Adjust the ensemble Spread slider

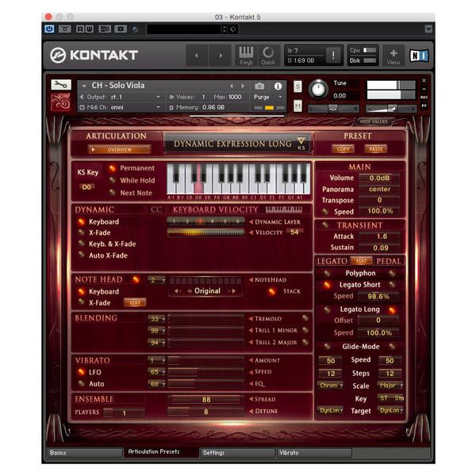[x=205, y=400]
